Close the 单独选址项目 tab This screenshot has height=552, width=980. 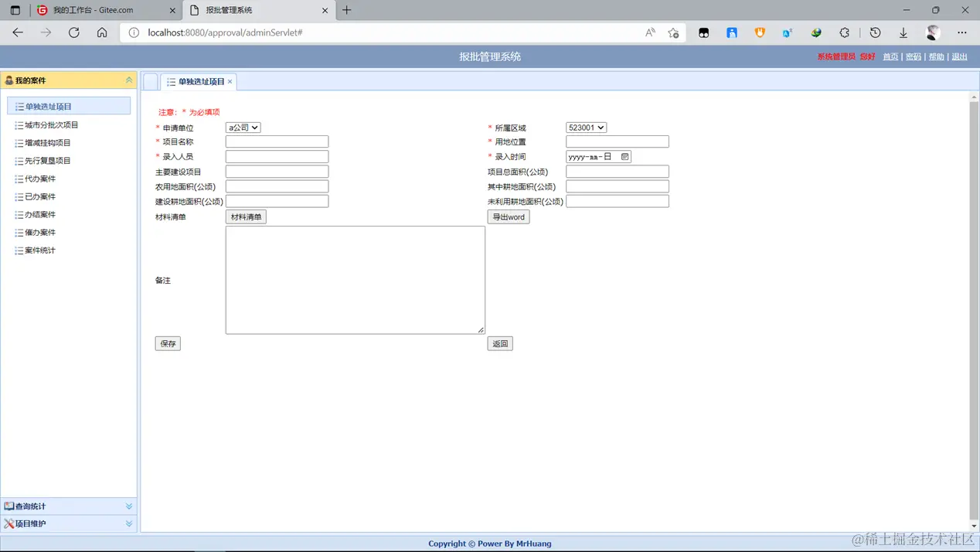tap(230, 81)
